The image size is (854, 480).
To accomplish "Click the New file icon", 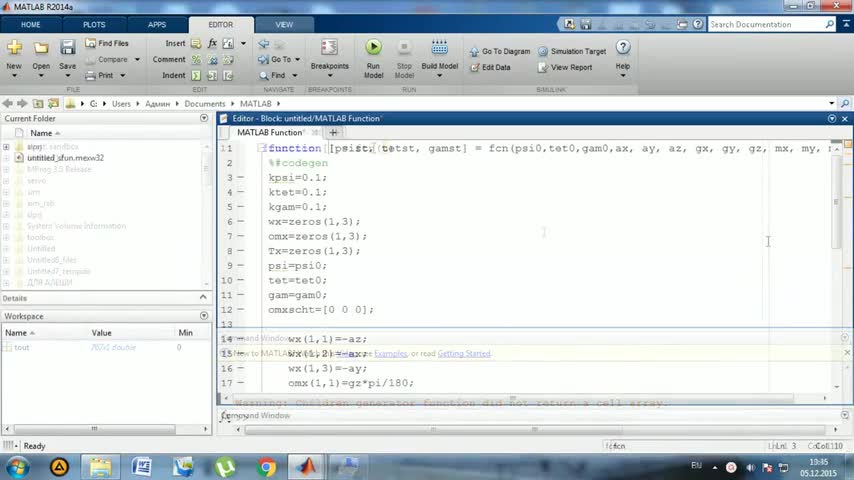I will [14, 48].
